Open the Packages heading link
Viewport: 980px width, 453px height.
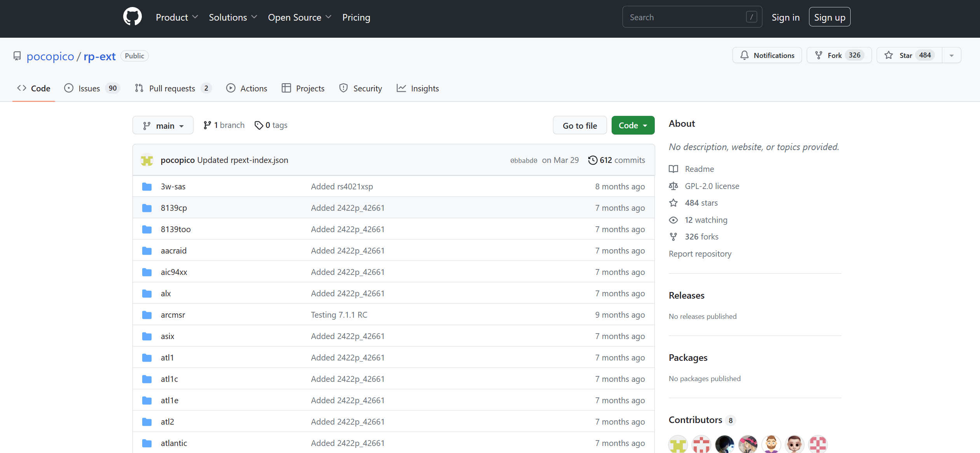[x=688, y=358]
